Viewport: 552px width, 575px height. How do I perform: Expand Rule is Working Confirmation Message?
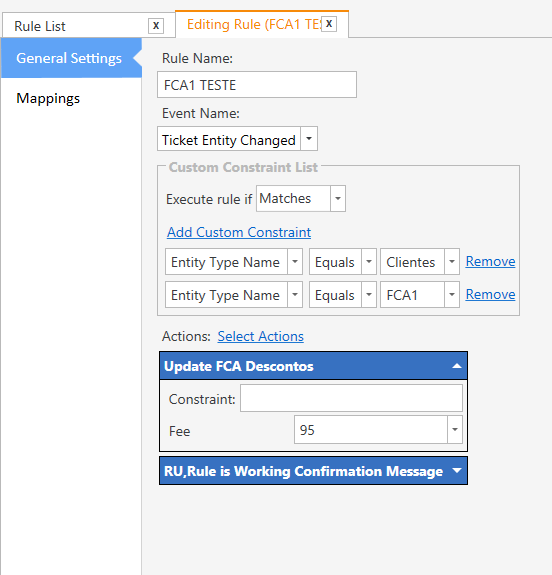[x=457, y=470]
